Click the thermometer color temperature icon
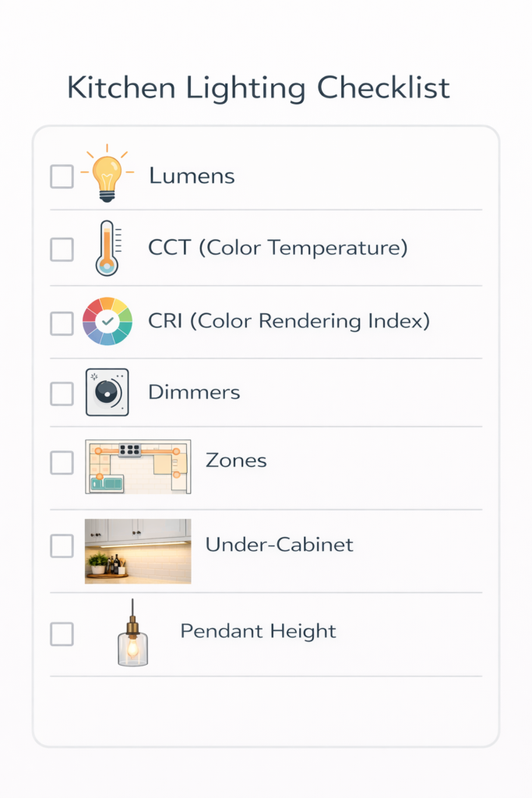This screenshot has width=532, height=798. click(107, 248)
